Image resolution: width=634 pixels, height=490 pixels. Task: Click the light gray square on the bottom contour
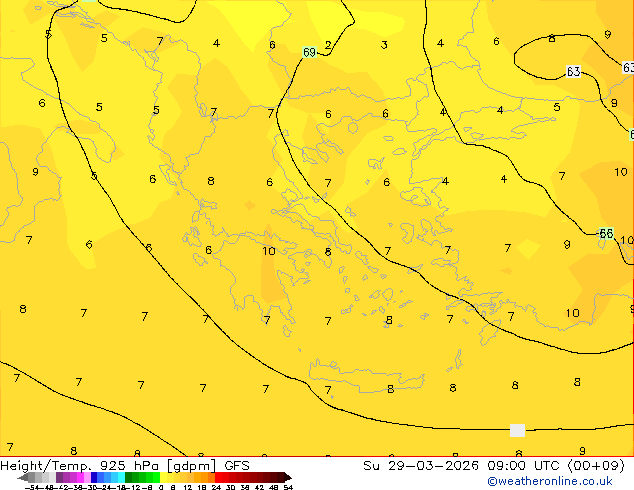point(518,430)
